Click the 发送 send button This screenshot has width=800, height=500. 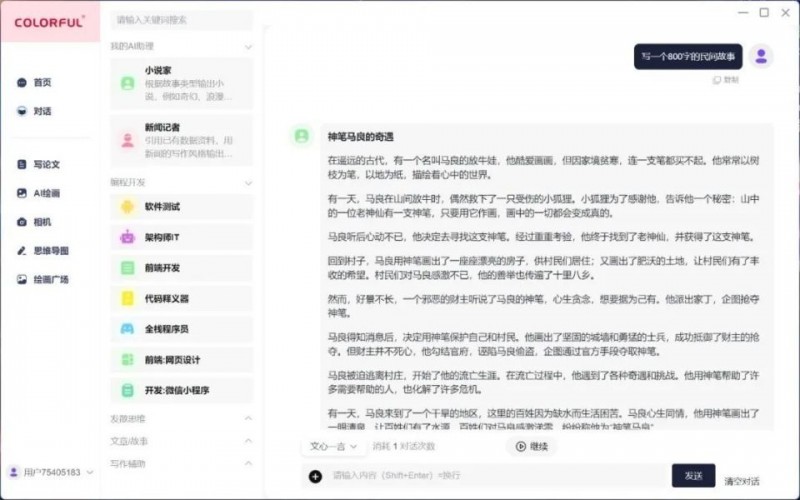(x=693, y=476)
